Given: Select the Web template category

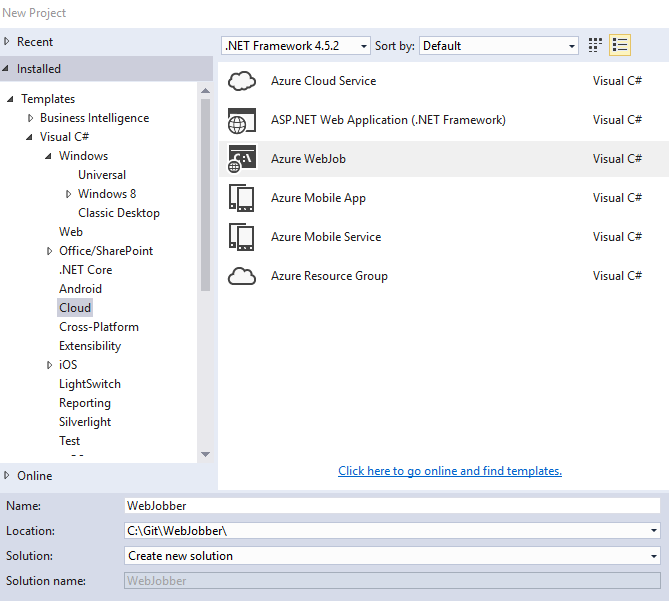Looking at the screenshot, I should (x=71, y=232).
